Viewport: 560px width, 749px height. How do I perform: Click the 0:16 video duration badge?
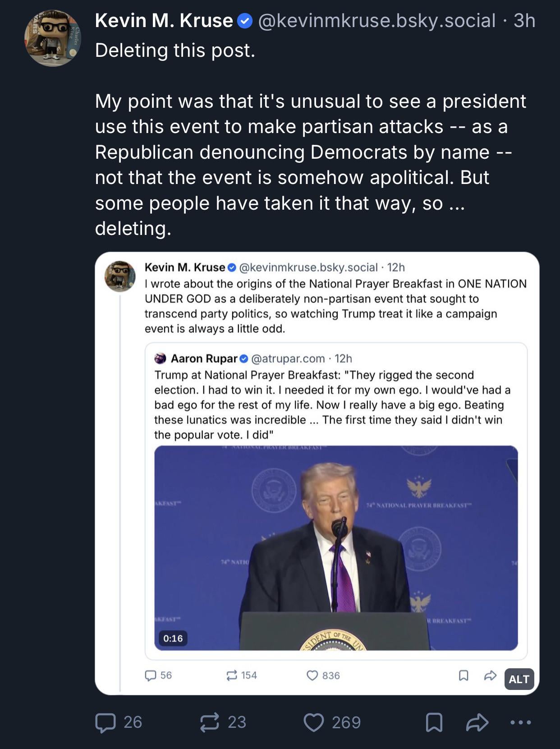(173, 638)
